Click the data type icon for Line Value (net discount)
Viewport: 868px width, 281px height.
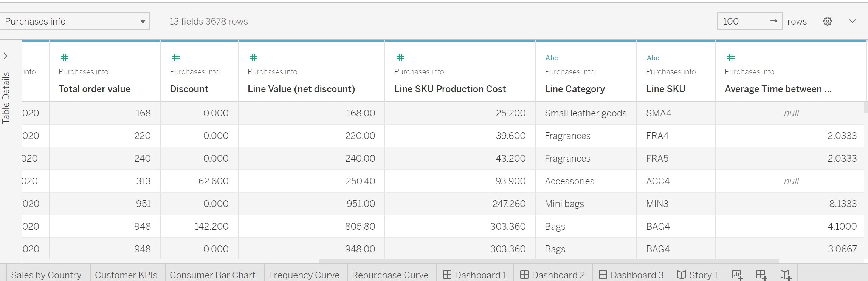(x=253, y=57)
